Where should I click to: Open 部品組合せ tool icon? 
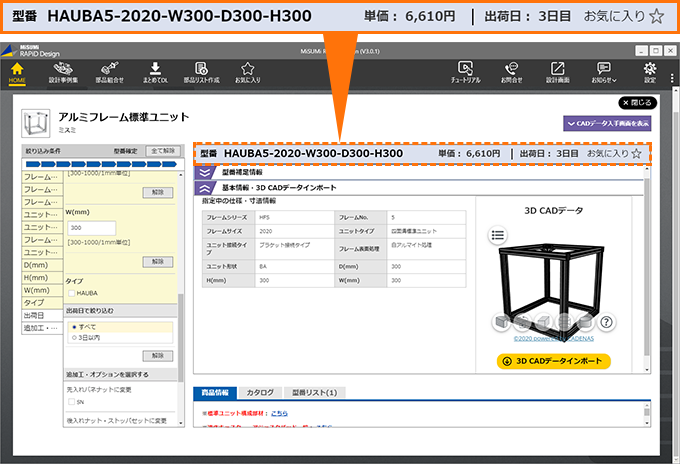(x=109, y=72)
